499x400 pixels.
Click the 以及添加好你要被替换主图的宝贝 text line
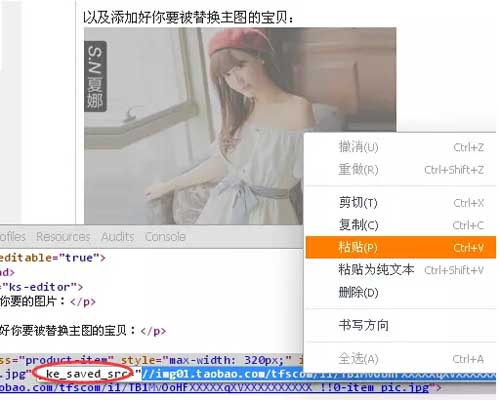[x=188, y=17]
